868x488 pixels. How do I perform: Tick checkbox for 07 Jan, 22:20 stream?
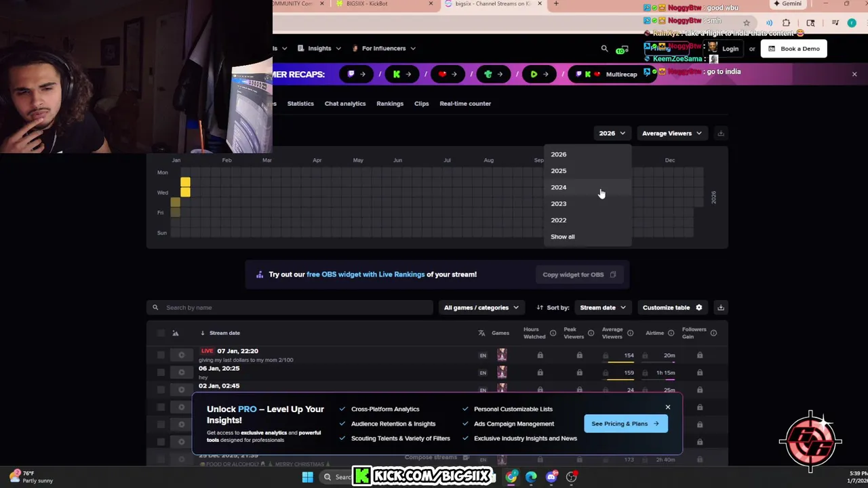click(161, 355)
